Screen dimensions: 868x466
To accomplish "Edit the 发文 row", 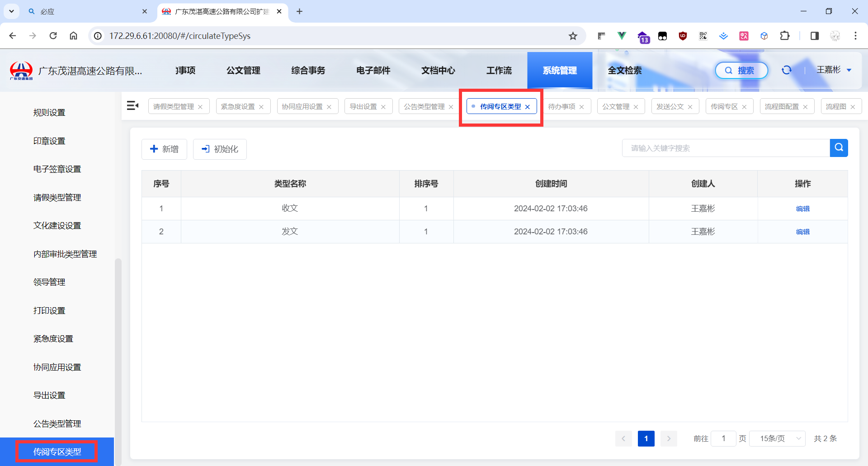I will pyautogui.click(x=802, y=232).
